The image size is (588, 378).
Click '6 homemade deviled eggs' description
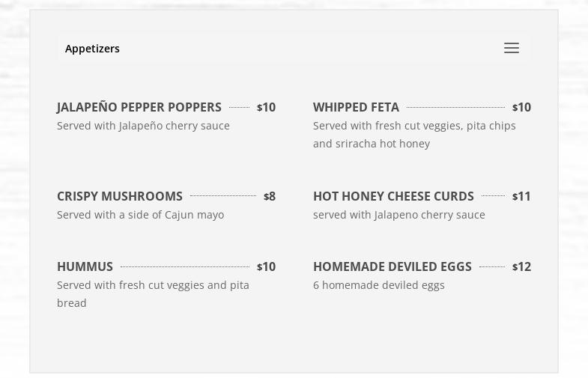pos(378,285)
